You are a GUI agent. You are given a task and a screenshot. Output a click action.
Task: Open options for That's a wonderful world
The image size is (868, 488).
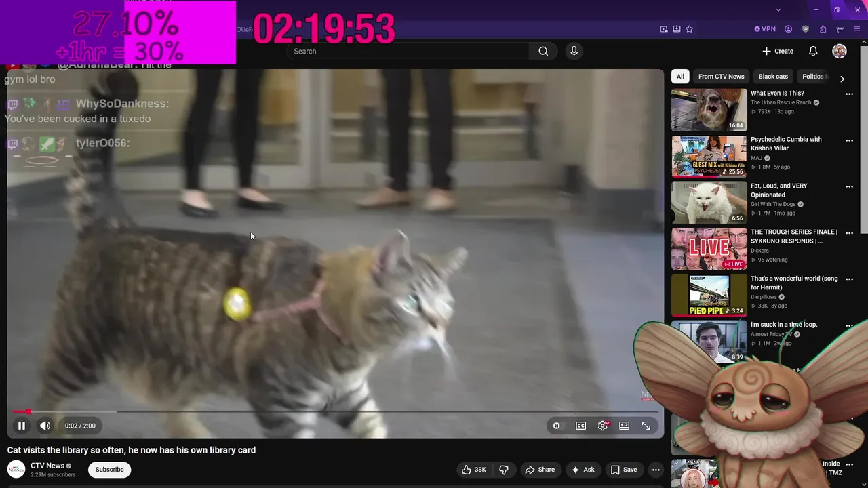849,279
